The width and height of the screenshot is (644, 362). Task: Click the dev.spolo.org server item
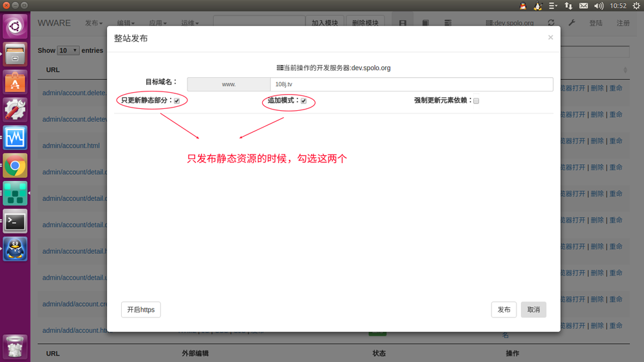pos(509,23)
